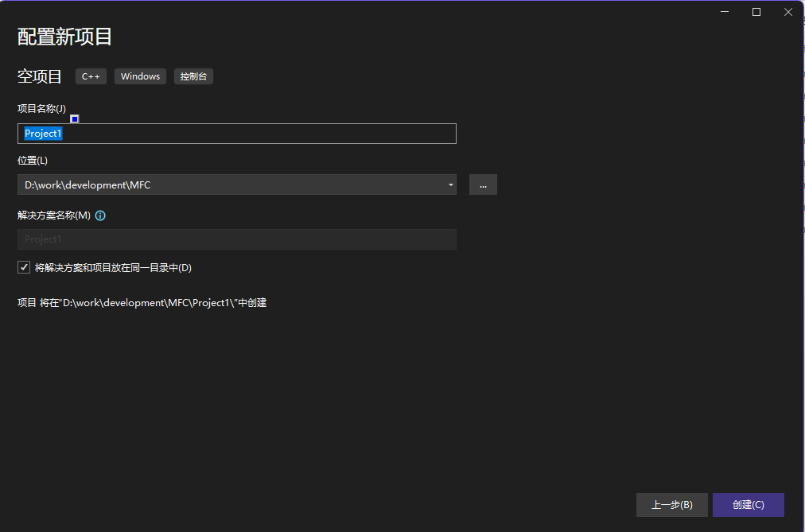Enable the same-directory checkbox for solution and project
Screen dimensions: 805x532
coord(24,267)
